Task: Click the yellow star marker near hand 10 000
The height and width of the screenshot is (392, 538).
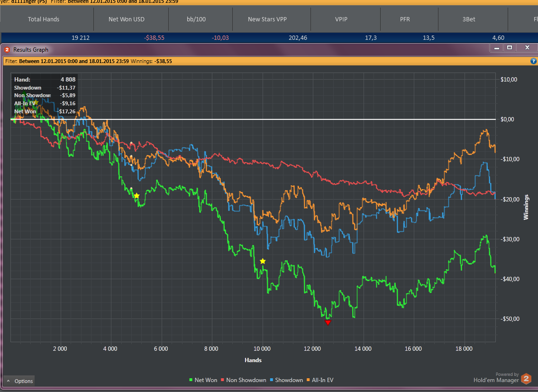Action: coord(263,261)
